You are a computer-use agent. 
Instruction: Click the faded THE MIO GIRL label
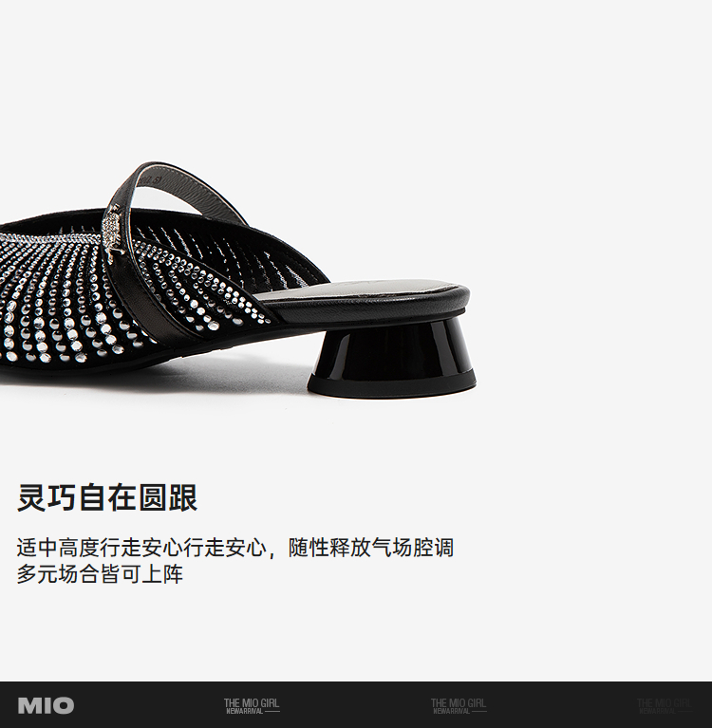pyautogui.click(x=664, y=703)
